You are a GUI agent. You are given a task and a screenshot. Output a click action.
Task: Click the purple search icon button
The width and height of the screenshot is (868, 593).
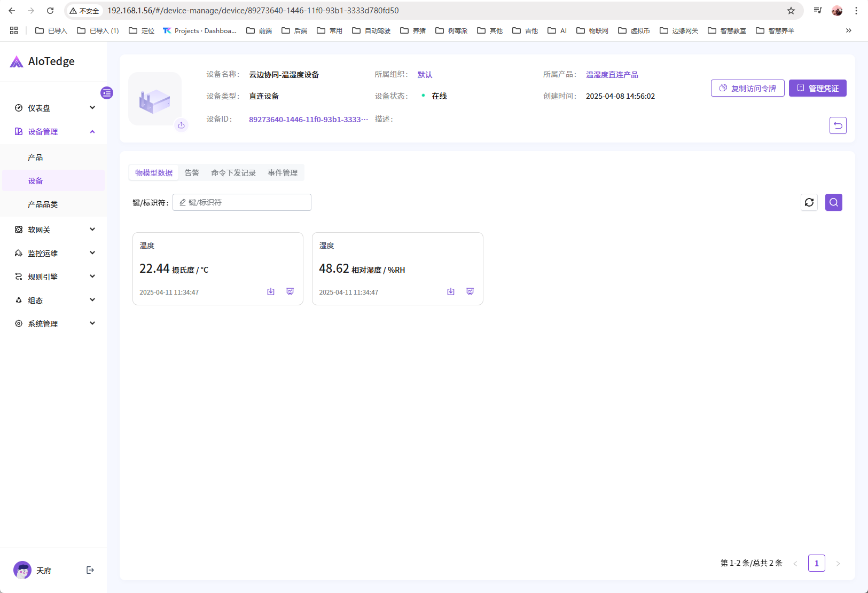click(x=833, y=202)
